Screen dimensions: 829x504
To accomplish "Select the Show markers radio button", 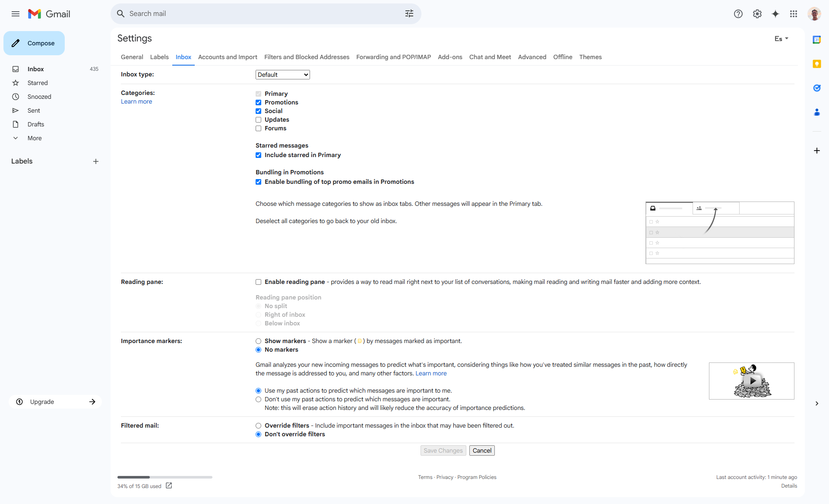I will point(259,341).
